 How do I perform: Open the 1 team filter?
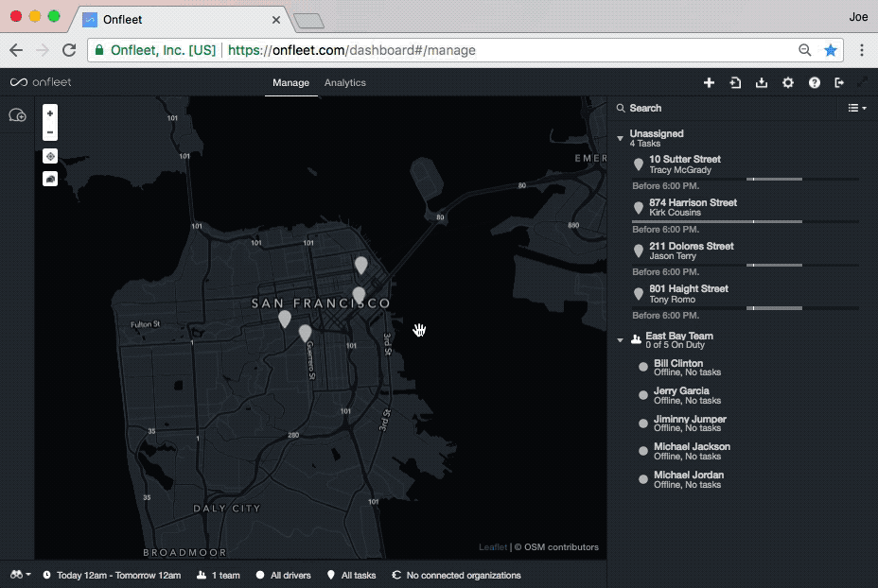(219, 575)
